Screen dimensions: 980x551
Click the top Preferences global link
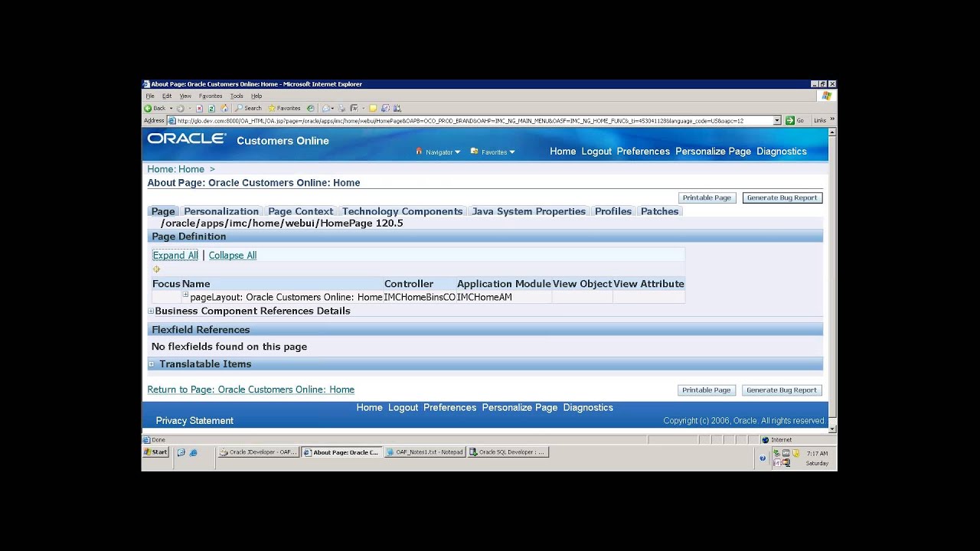pyautogui.click(x=643, y=152)
